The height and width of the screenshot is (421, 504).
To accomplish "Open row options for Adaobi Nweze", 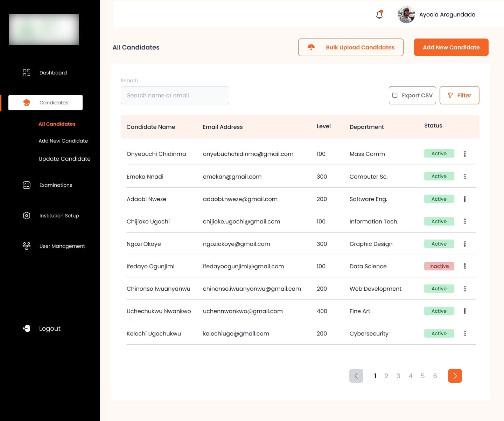I will 465,199.
